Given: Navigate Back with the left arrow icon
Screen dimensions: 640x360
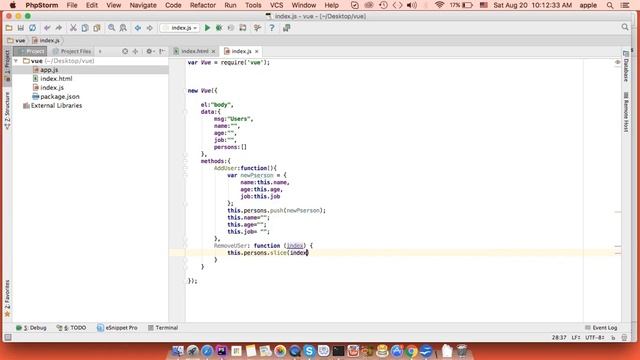Looking at the screenshot, I should click(x=138, y=28).
